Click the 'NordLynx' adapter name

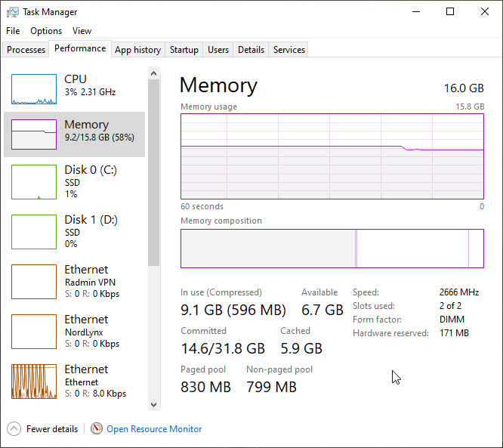[x=84, y=332]
